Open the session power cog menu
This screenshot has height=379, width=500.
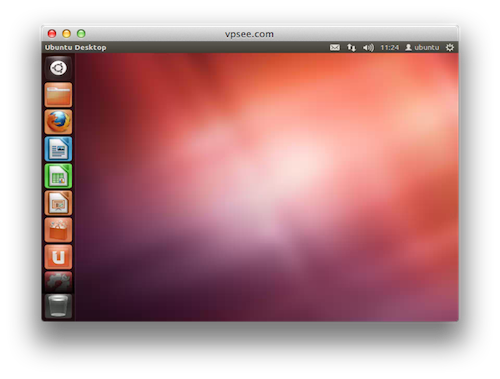pyautogui.click(x=450, y=47)
